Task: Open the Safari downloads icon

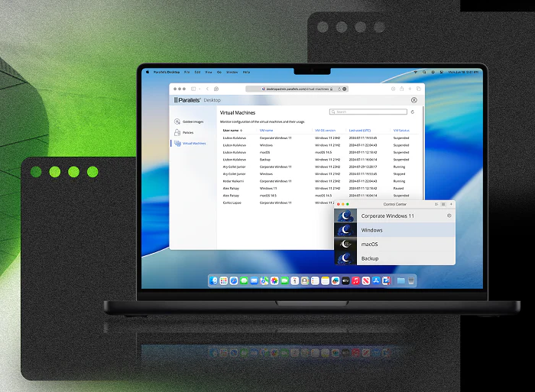Action: pyautogui.click(x=393, y=89)
